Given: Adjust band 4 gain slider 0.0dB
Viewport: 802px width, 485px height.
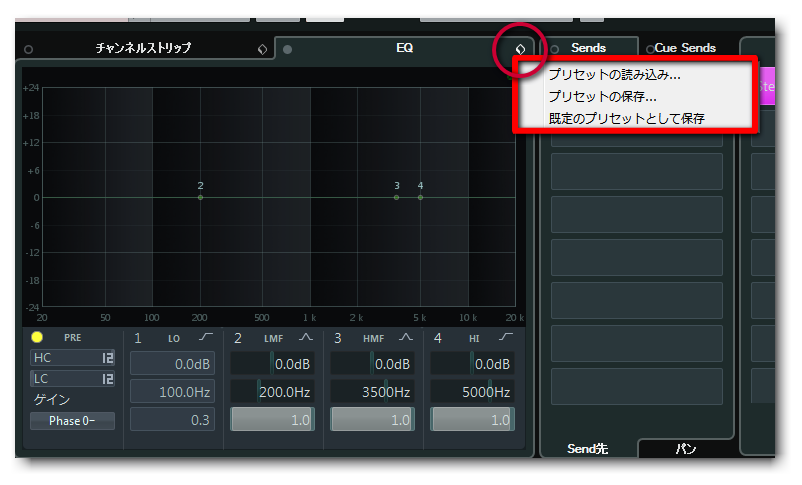Looking at the screenshot, I should pos(473,364).
